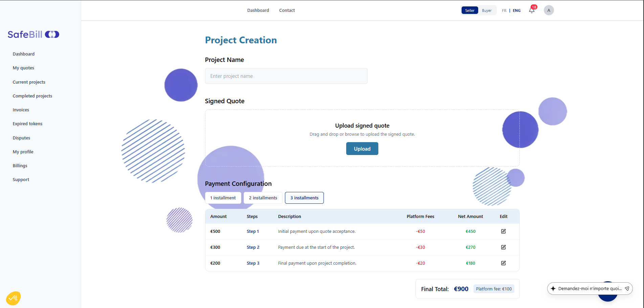Edit the Step 3 installment row
644x308 pixels.
coord(503,263)
